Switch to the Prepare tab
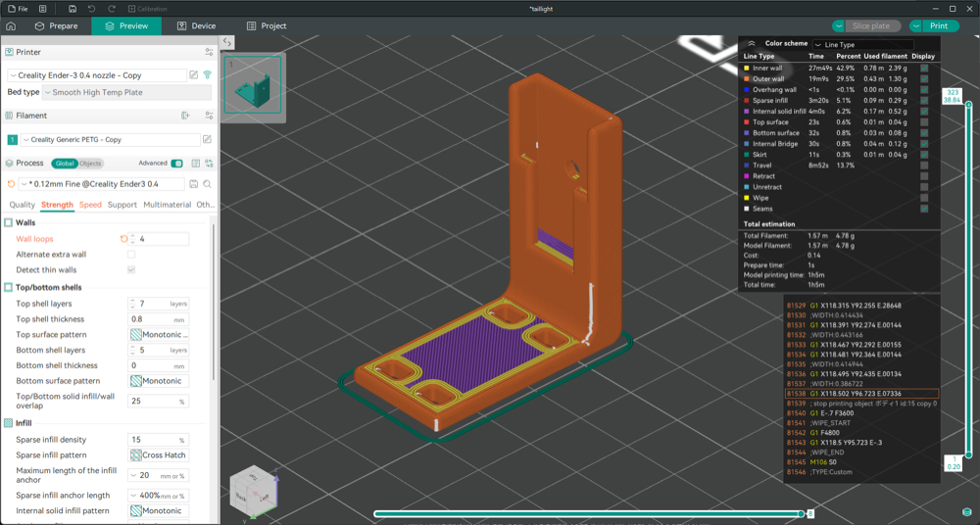The image size is (980, 525). point(56,25)
